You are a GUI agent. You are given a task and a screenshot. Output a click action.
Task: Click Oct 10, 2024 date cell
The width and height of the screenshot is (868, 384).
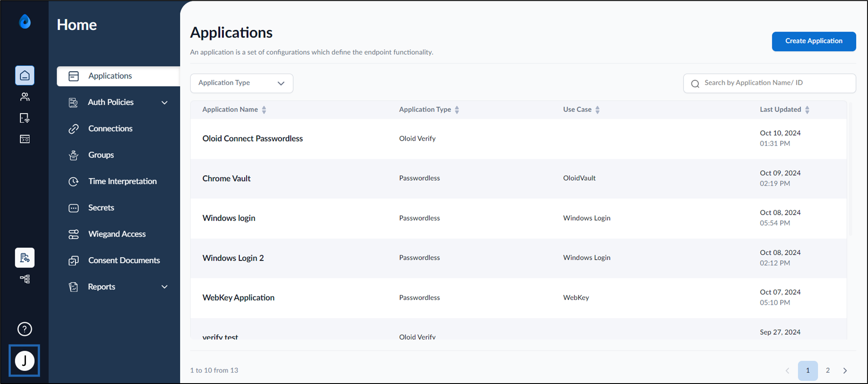tap(780, 133)
